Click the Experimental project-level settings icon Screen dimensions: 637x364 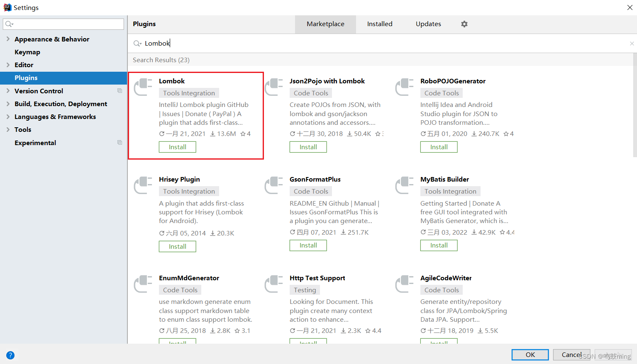(120, 143)
